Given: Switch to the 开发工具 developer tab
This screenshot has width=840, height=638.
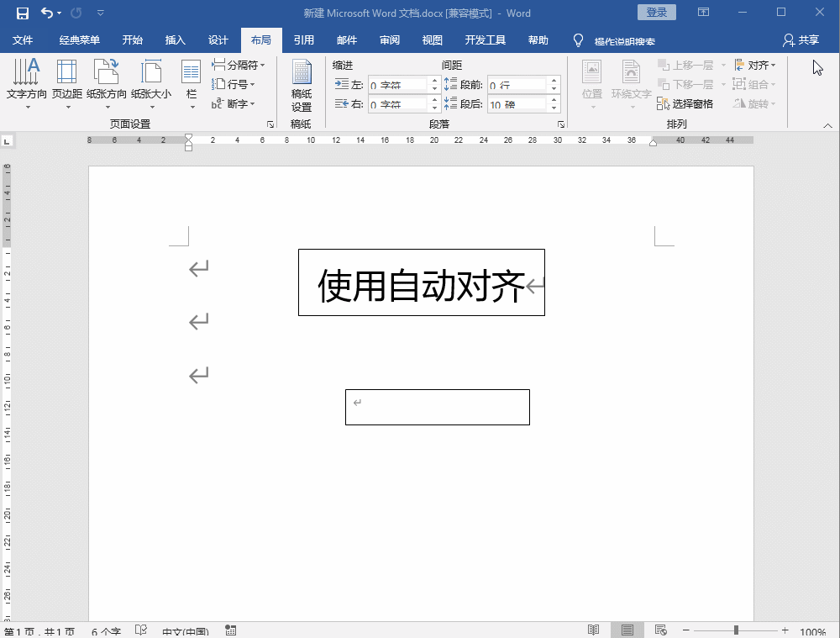Looking at the screenshot, I should (x=485, y=40).
